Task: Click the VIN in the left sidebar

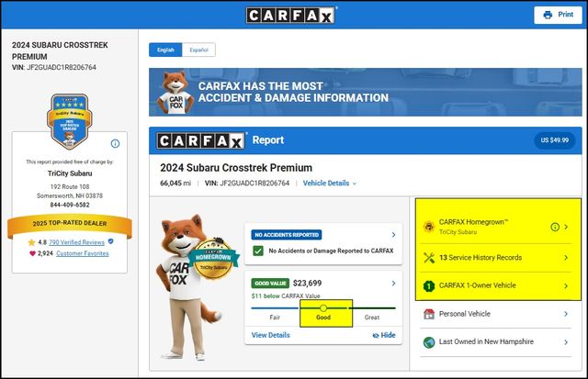Action: point(54,67)
